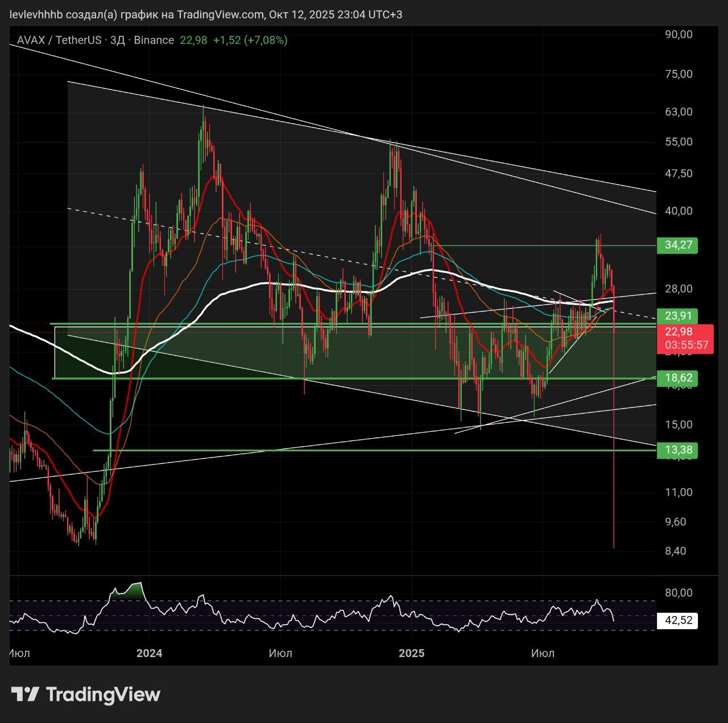Click the 63,00 label on price axis
728x723 pixels.
(679, 112)
